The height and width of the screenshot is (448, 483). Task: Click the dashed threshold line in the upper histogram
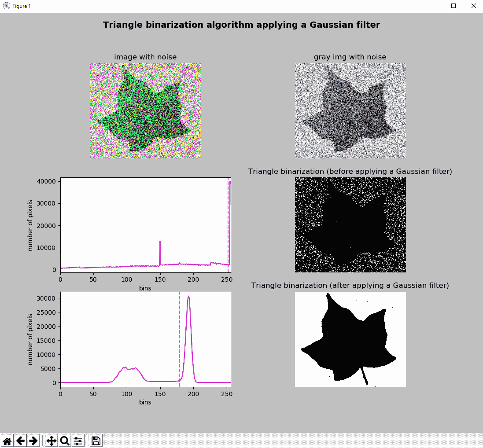(228, 220)
